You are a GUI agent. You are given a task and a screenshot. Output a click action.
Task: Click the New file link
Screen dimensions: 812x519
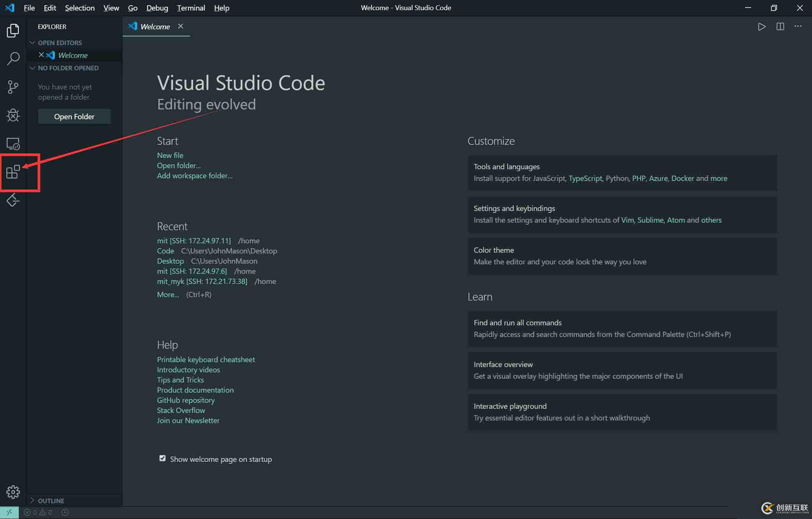tap(170, 155)
